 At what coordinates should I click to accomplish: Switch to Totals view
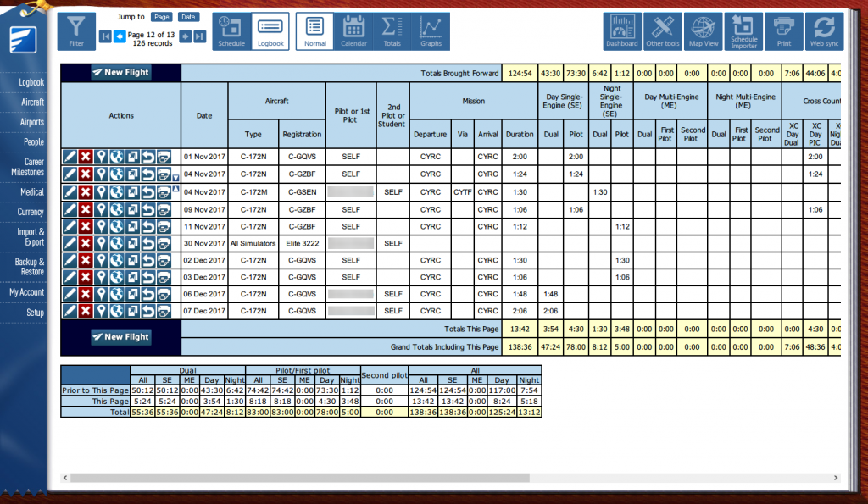[x=392, y=31]
